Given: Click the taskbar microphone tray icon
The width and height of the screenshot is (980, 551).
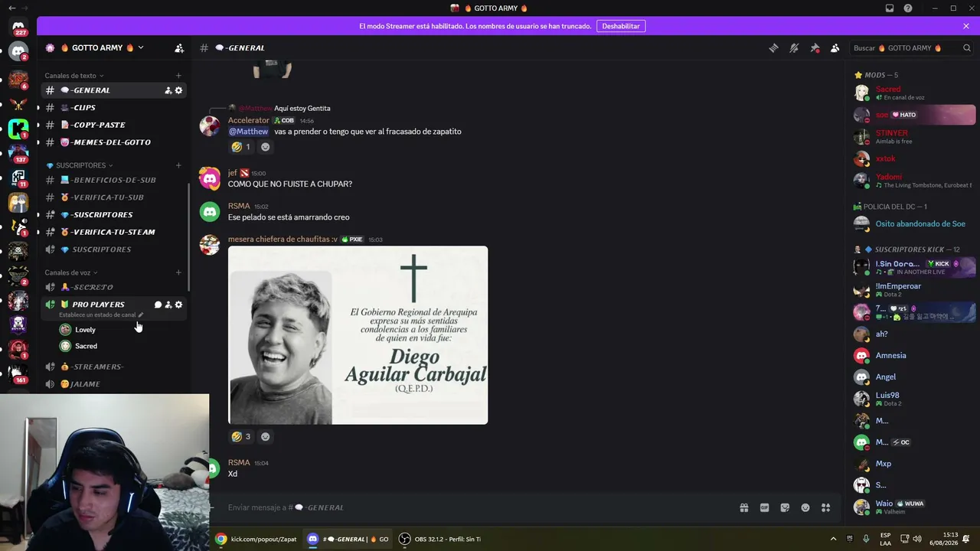Looking at the screenshot, I should point(866,539).
